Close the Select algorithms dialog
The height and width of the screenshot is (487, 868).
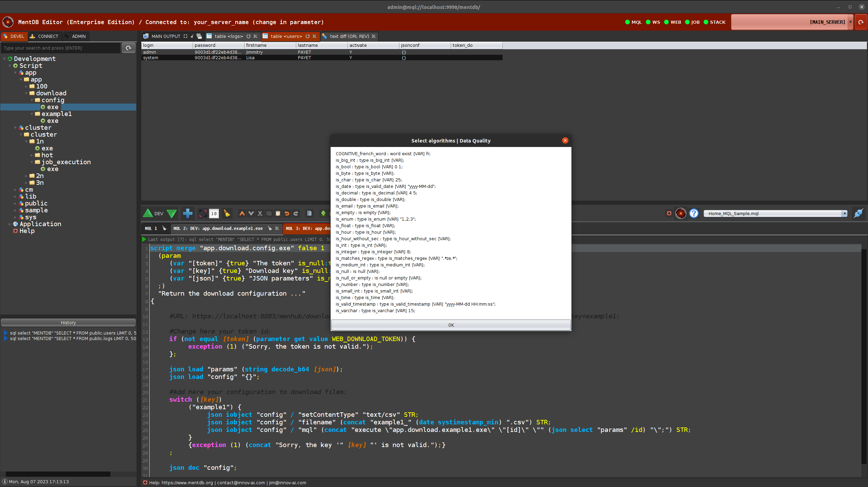(565, 140)
